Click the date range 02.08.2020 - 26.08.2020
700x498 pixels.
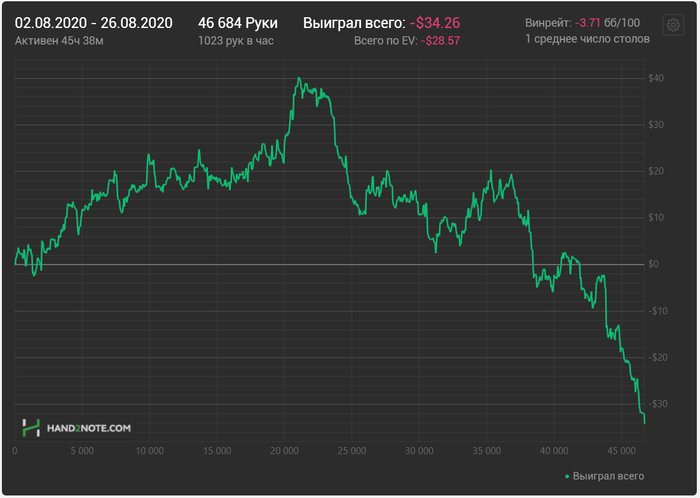point(94,23)
